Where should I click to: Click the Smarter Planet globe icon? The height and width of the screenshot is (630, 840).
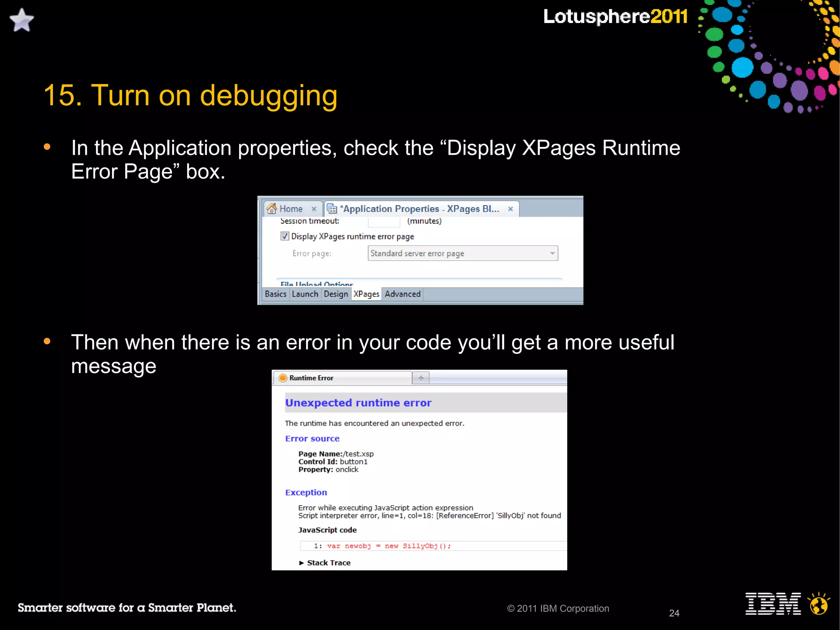tap(819, 603)
